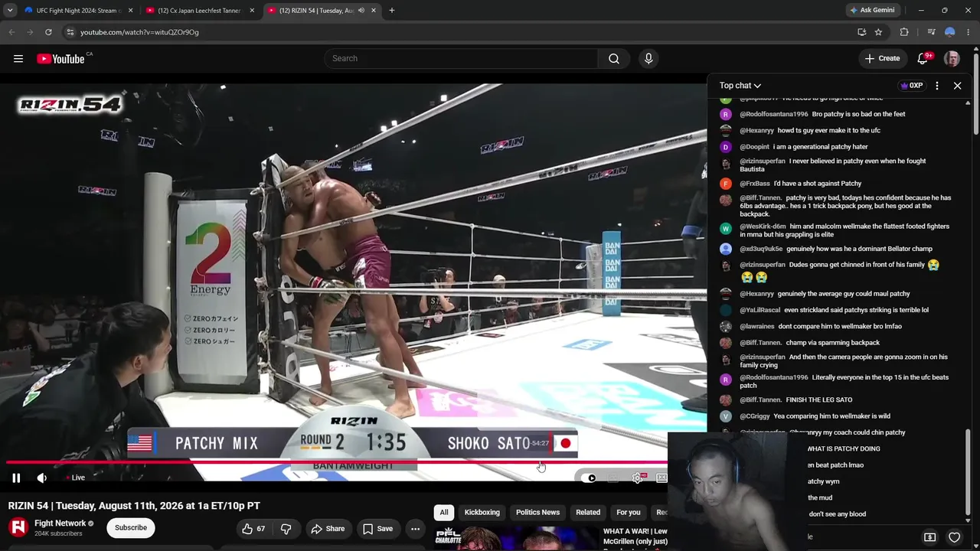Screen dimensions: 980x551
Task: Click the Create button
Action: click(x=882, y=59)
